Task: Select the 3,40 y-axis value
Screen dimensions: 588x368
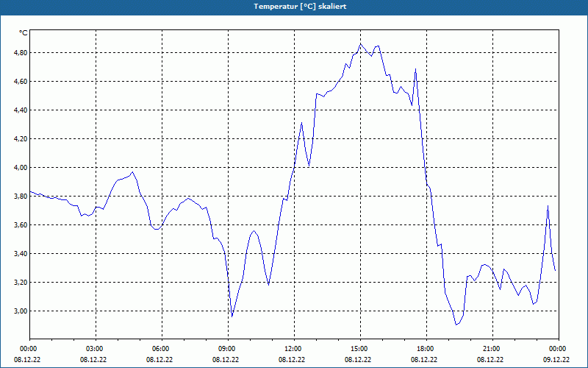Action: (x=21, y=253)
